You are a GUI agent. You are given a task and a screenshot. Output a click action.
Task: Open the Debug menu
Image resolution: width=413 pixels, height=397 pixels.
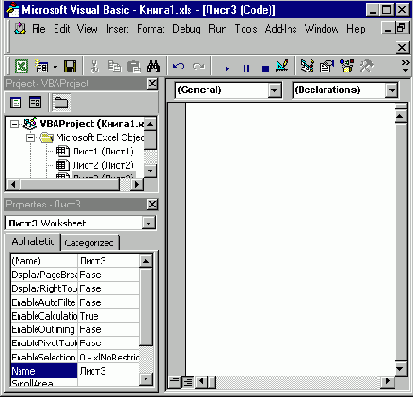tap(186, 29)
